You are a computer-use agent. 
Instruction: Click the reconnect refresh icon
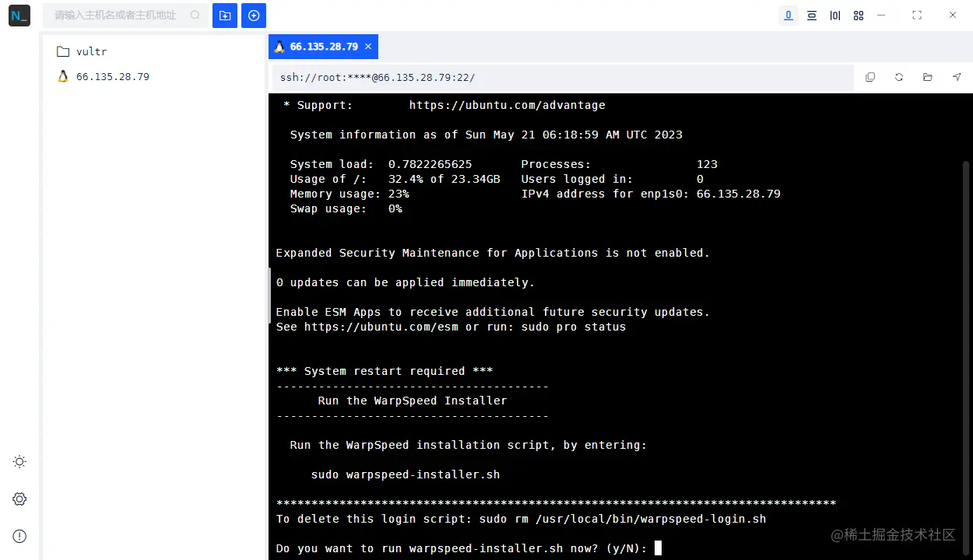click(899, 77)
